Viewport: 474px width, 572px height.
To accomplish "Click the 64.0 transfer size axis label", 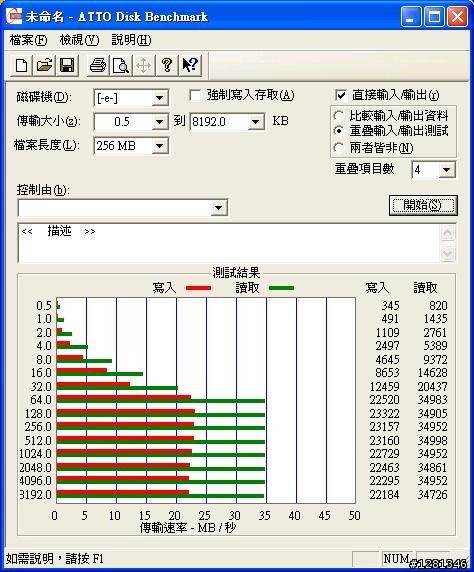I will [x=41, y=400].
